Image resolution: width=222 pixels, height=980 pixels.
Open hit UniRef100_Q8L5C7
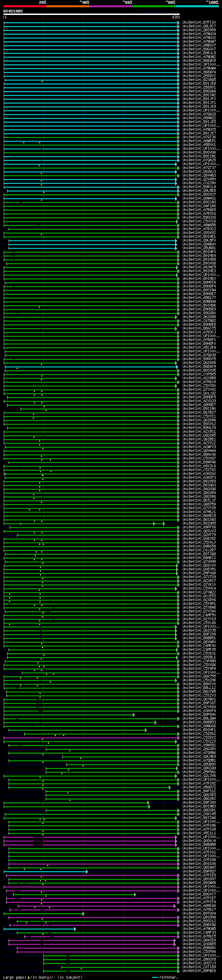tap(199, 26)
